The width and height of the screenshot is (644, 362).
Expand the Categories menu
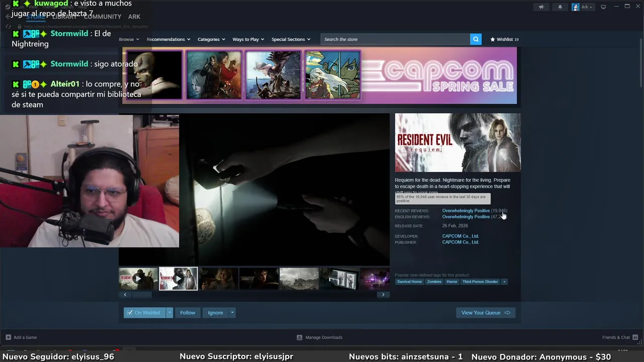coord(211,39)
